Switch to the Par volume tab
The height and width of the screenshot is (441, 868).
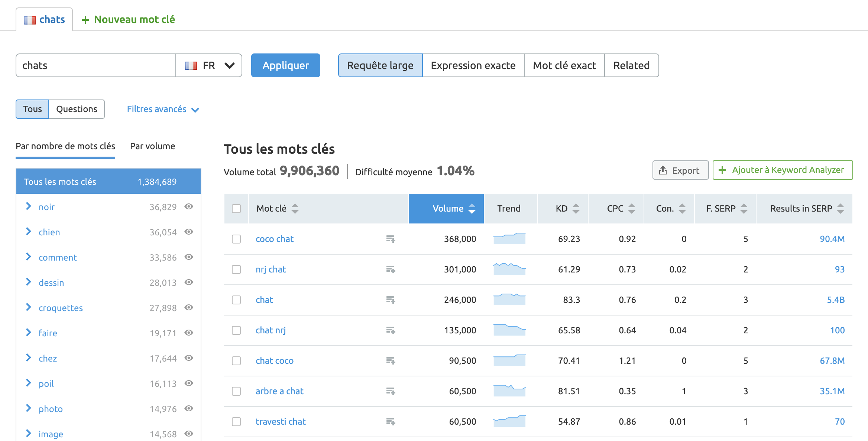pyautogui.click(x=152, y=146)
